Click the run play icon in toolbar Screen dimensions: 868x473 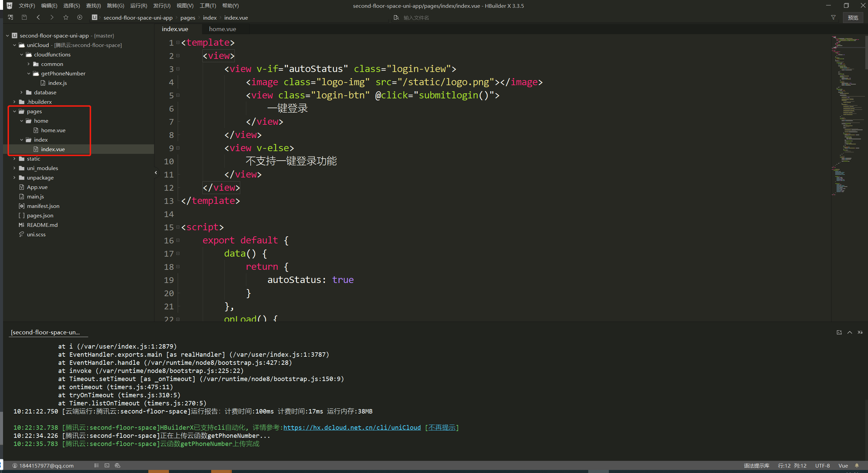pyautogui.click(x=79, y=17)
